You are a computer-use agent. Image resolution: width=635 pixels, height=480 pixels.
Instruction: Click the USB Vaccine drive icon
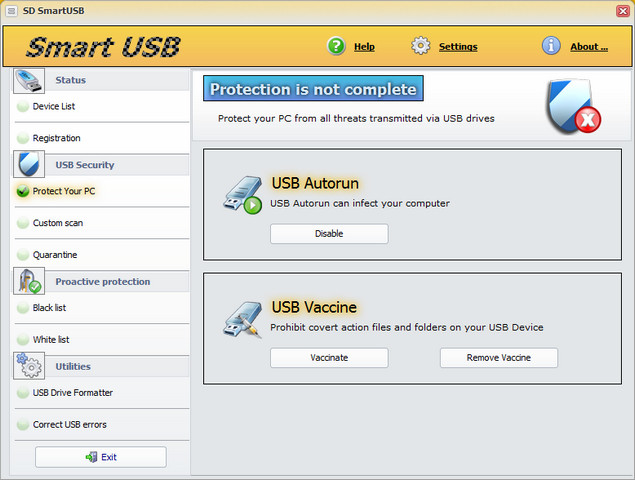242,318
